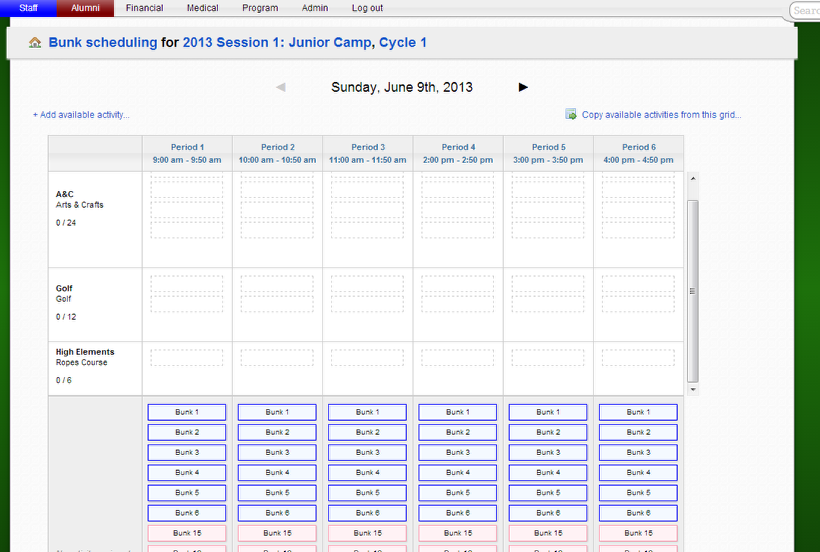Click Log out in top menu
820x552 pixels.
(x=367, y=8)
